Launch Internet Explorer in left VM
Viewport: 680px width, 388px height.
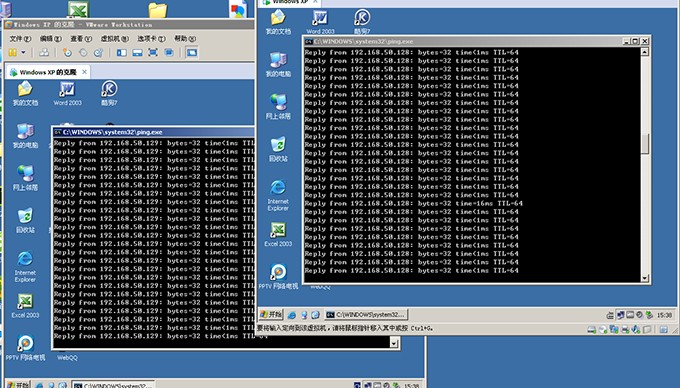(x=25, y=266)
